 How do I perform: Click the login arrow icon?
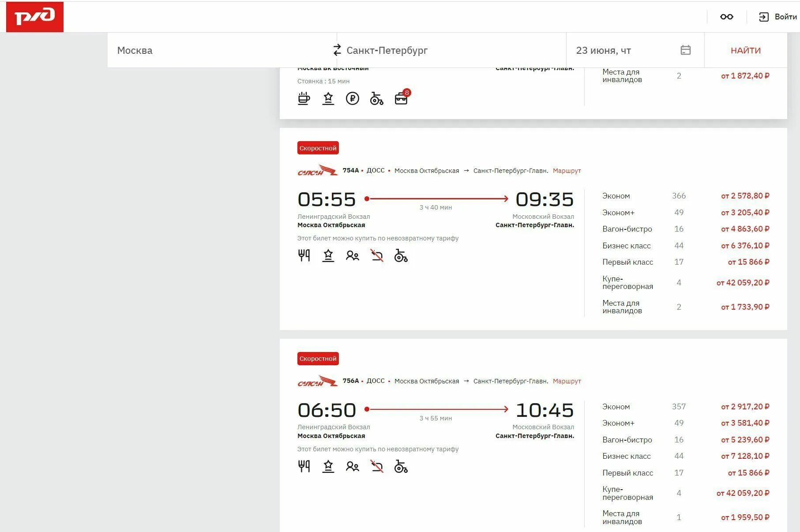[764, 17]
